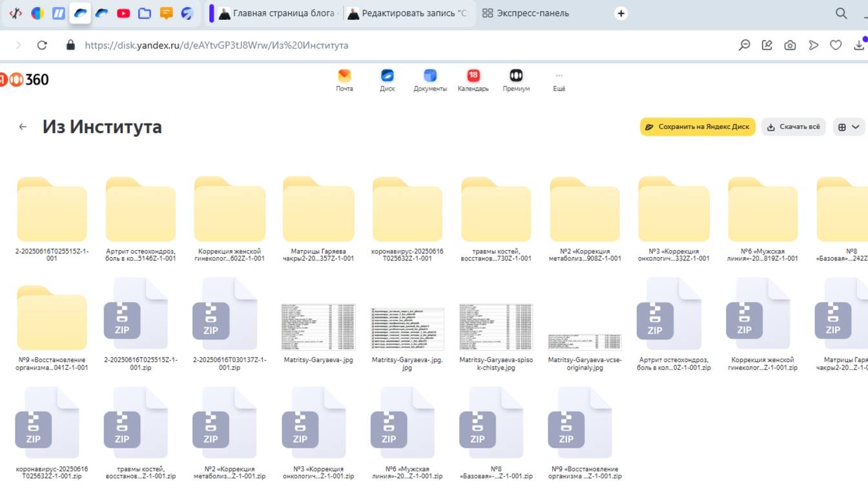
Task: Click the zoom-out magnifier in address bar
Action: pyautogui.click(x=744, y=45)
